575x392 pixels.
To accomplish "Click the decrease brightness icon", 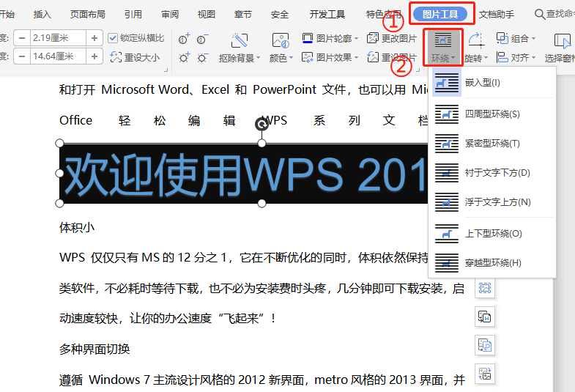I will click(202, 58).
